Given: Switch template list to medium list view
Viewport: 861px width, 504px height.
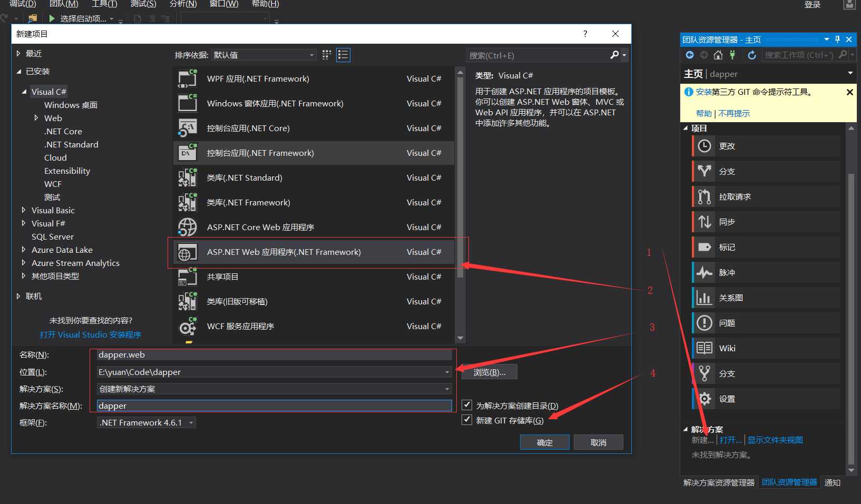Looking at the screenshot, I should coord(343,55).
